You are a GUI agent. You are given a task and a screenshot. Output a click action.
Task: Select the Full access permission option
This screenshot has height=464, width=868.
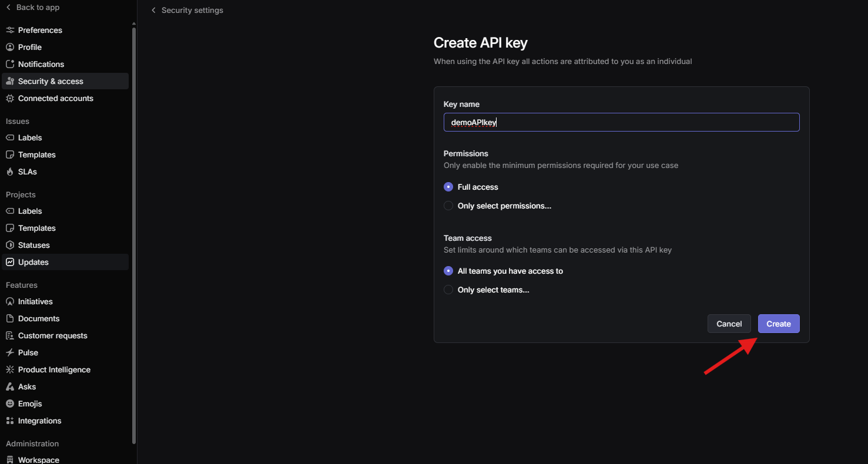(448, 187)
